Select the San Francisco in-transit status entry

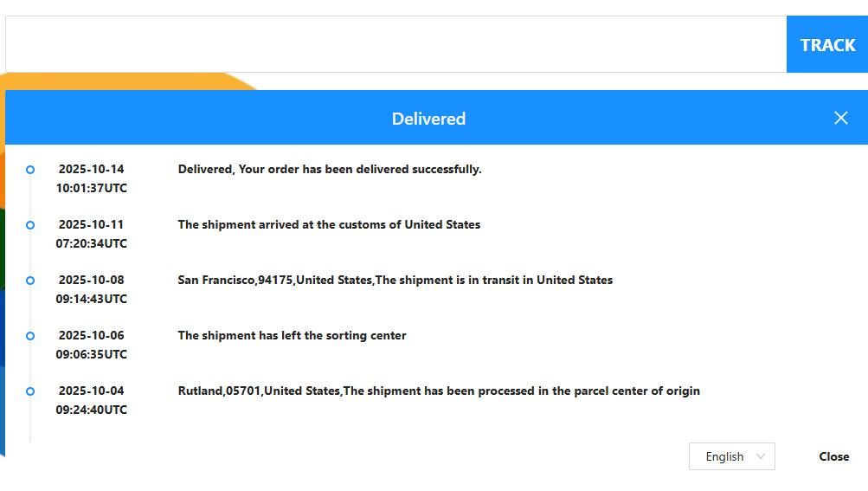point(395,281)
